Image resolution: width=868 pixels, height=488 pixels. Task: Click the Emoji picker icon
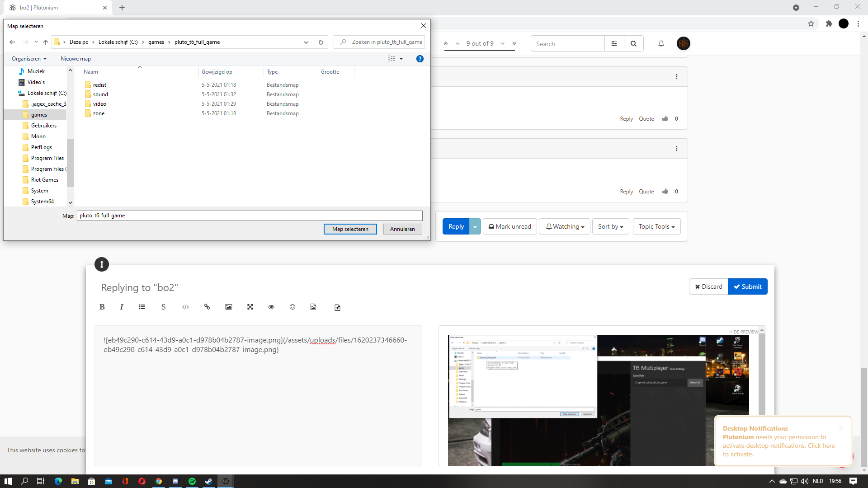coord(292,307)
